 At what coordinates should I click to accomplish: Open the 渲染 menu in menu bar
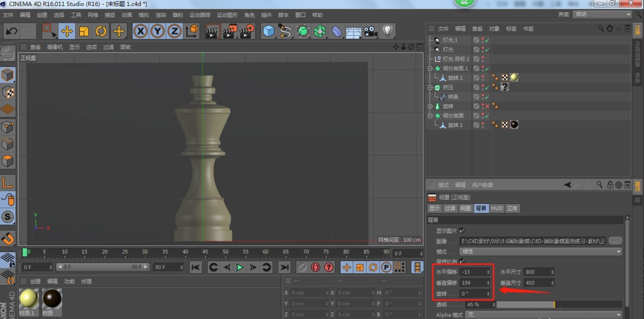[x=161, y=15]
